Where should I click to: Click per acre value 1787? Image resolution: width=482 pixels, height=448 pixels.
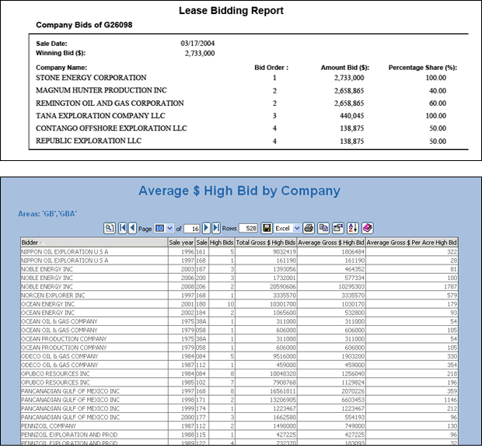[450, 286]
